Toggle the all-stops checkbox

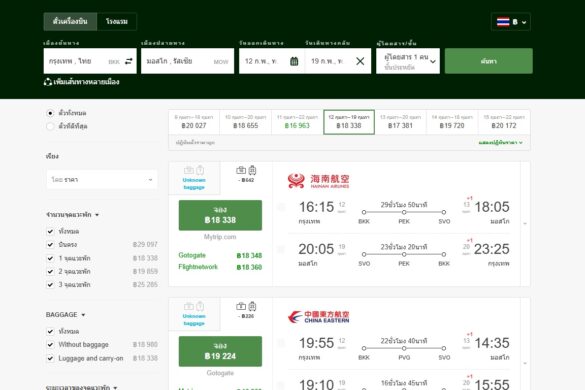tap(50, 231)
